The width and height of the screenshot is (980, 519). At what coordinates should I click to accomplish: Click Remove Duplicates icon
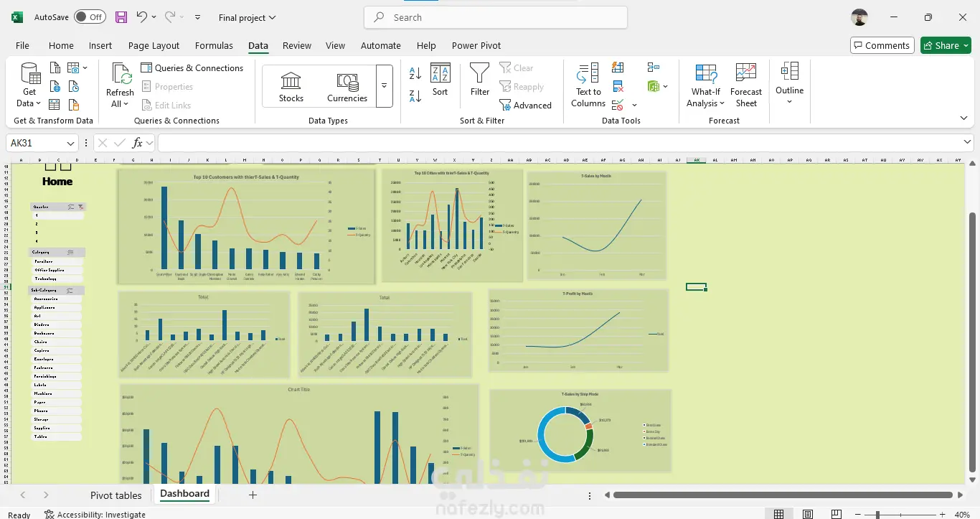(618, 87)
